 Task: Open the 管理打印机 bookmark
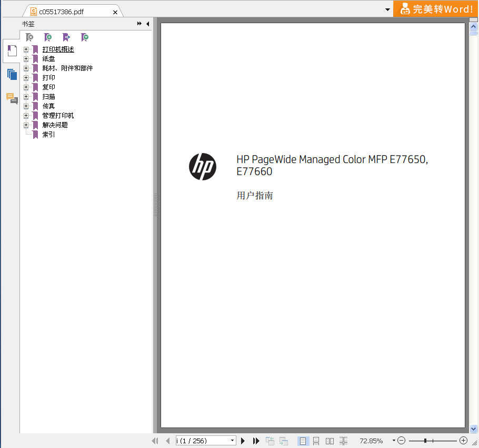pyautogui.click(x=58, y=115)
